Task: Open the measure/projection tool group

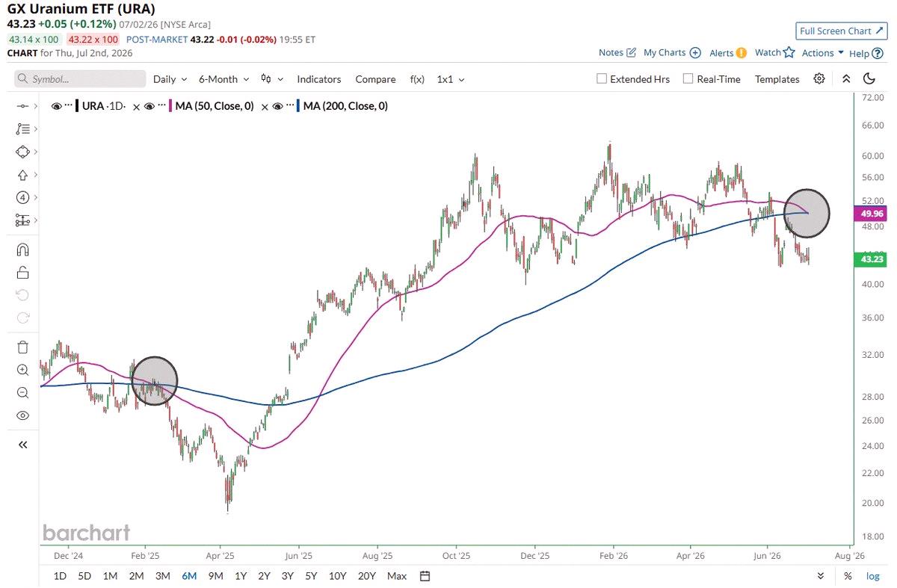Action: click(x=22, y=220)
